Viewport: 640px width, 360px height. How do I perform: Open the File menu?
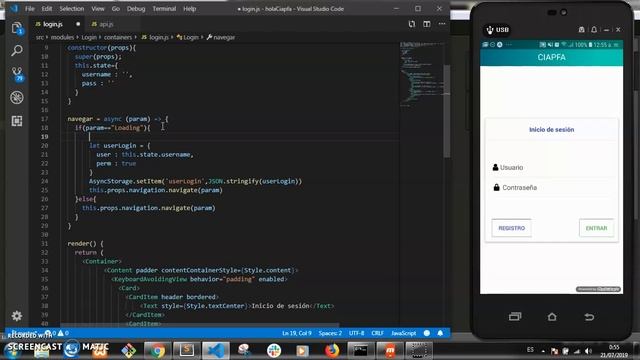pos(30,9)
